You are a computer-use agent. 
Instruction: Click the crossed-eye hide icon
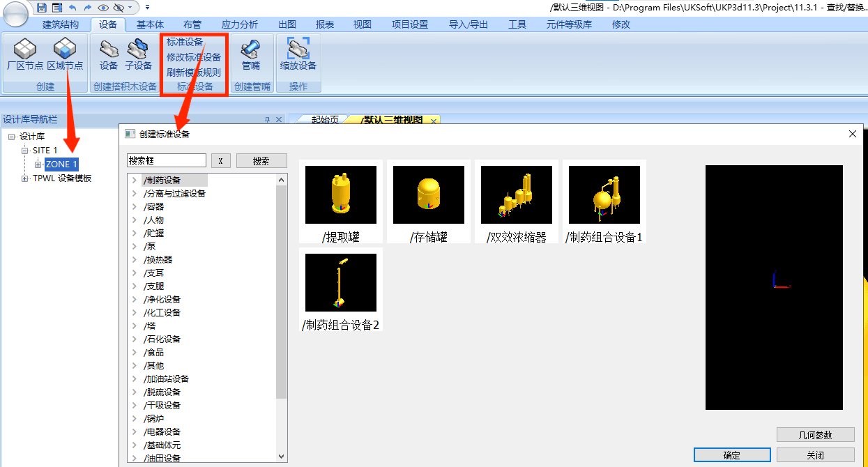118,7
